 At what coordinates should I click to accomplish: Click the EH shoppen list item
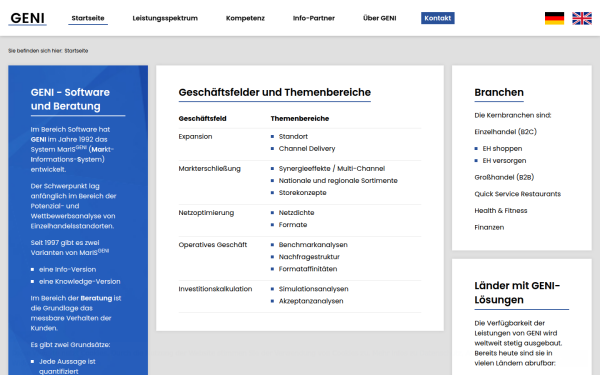pos(502,148)
